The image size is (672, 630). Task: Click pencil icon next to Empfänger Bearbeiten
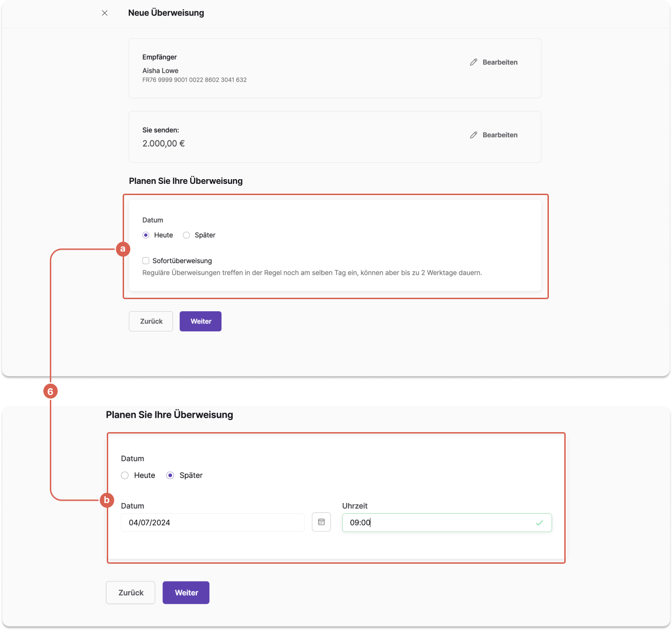tap(474, 62)
